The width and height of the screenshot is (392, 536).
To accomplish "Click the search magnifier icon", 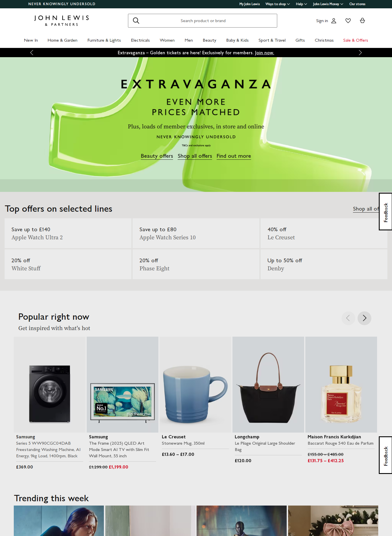I will pos(136,21).
